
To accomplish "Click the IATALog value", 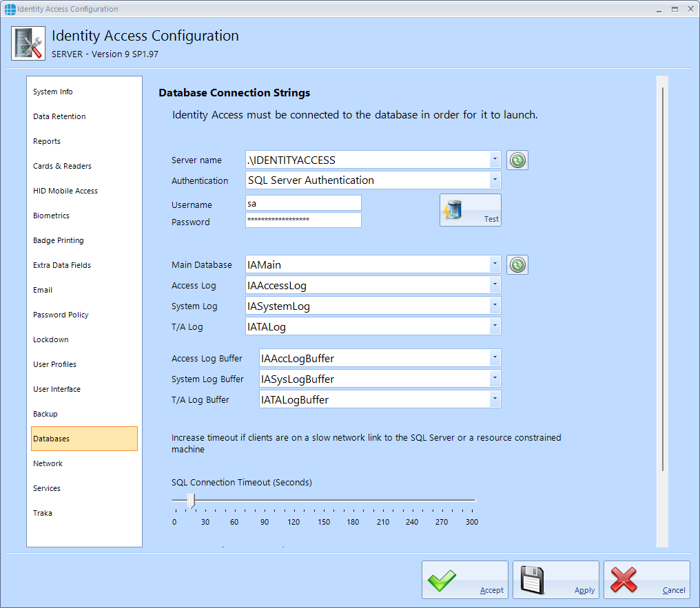I will pos(267,327).
